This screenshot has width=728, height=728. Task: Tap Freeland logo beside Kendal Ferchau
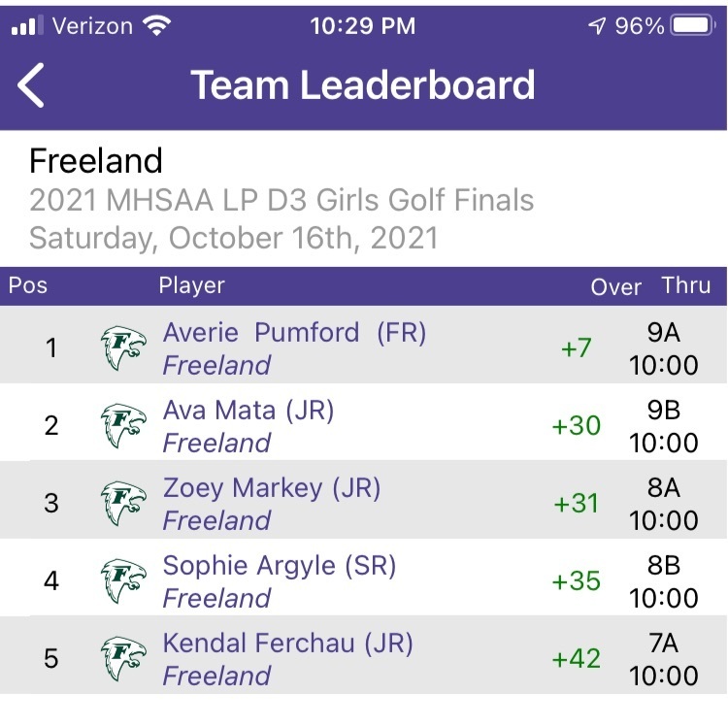click(x=123, y=658)
